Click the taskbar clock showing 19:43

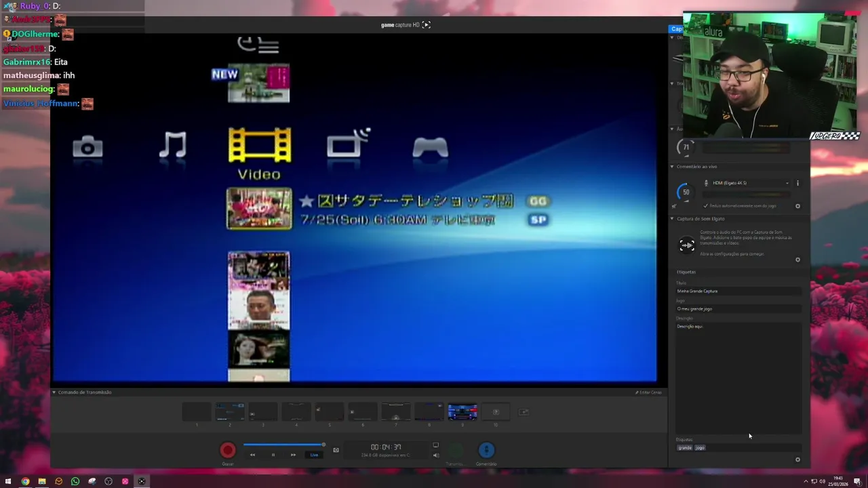(x=838, y=481)
